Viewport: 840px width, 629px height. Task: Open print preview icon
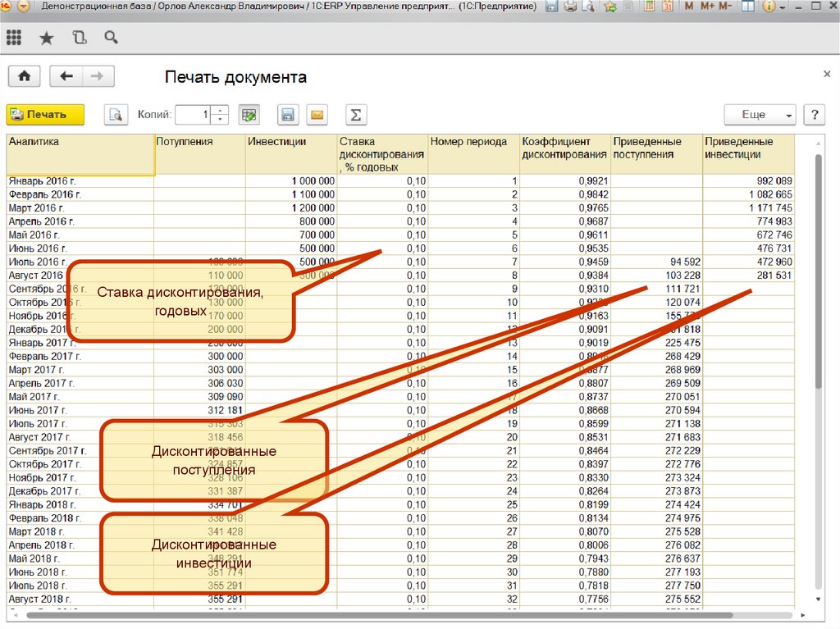point(116,115)
